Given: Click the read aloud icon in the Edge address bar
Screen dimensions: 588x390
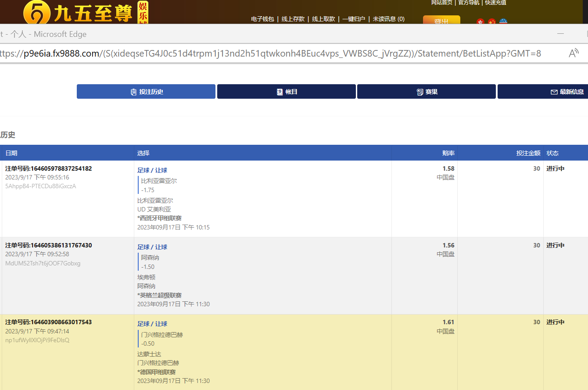Looking at the screenshot, I should (574, 54).
